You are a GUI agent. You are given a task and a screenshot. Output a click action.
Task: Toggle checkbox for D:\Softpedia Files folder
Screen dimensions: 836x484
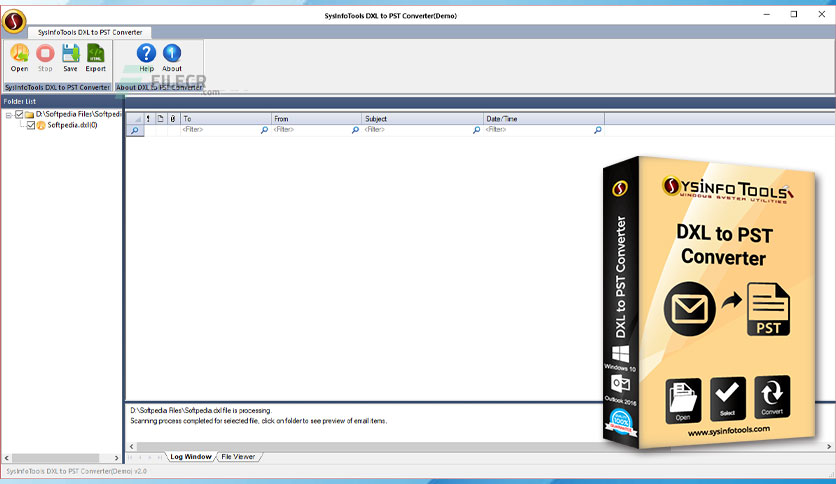pos(19,114)
